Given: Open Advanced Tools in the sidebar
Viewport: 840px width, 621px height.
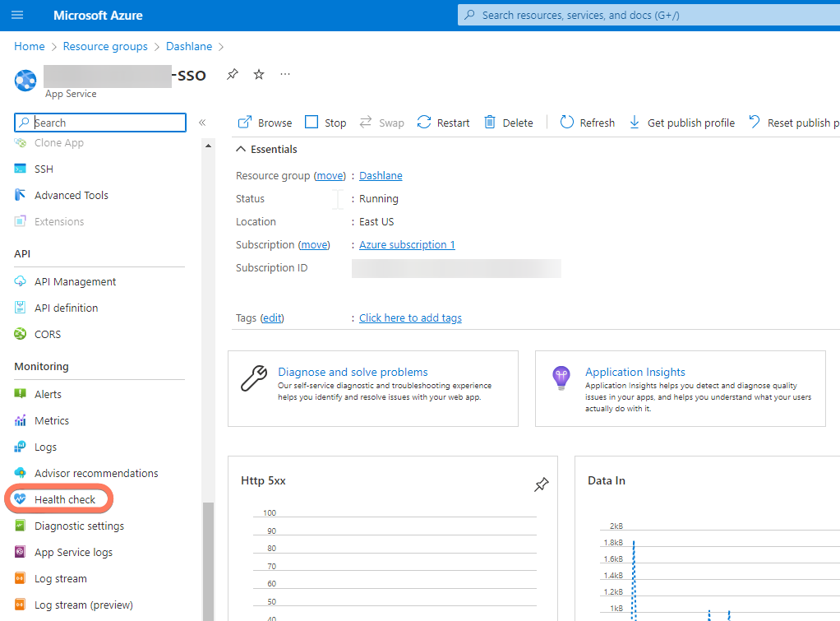Looking at the screenshot, I should [x=61, y=195].
